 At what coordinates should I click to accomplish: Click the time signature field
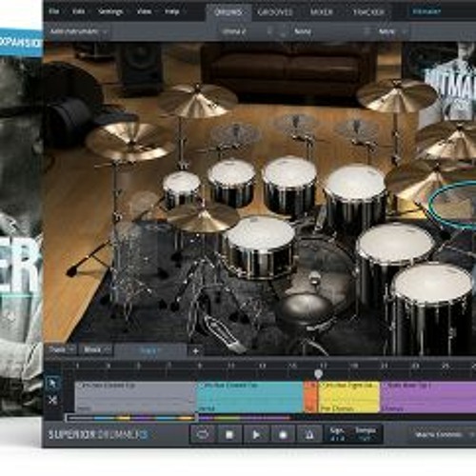[337, 434]
